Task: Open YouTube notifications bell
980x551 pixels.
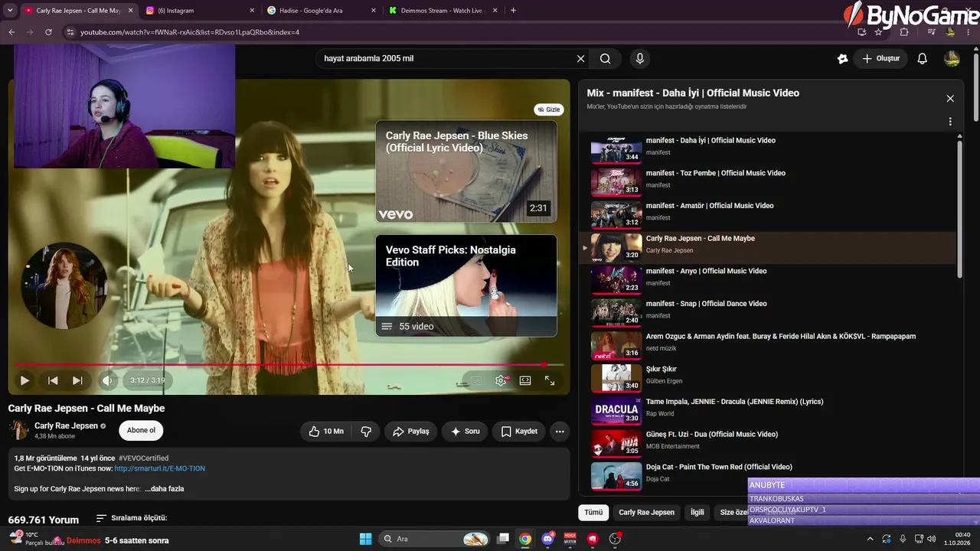Action: [923, 59]
